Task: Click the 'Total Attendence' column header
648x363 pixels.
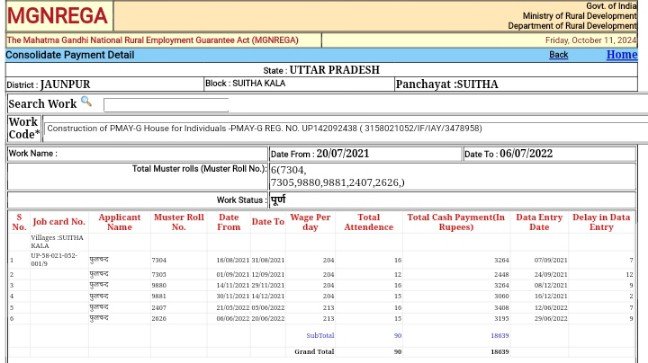Action: [369, 222]
